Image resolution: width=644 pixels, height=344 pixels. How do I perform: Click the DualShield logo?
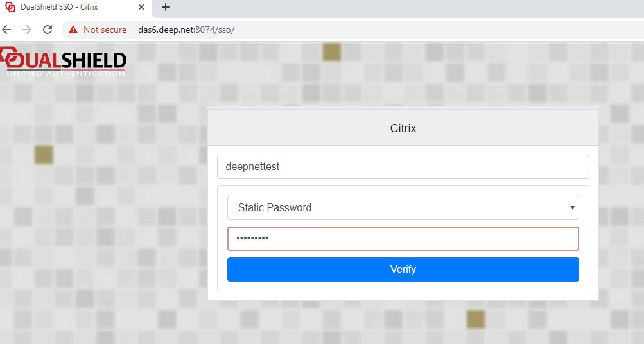pos(64,62)
